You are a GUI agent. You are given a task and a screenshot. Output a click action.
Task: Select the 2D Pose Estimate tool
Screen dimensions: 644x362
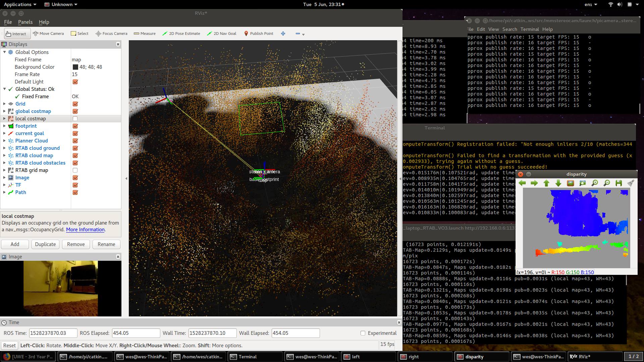[x=181, y=34]
